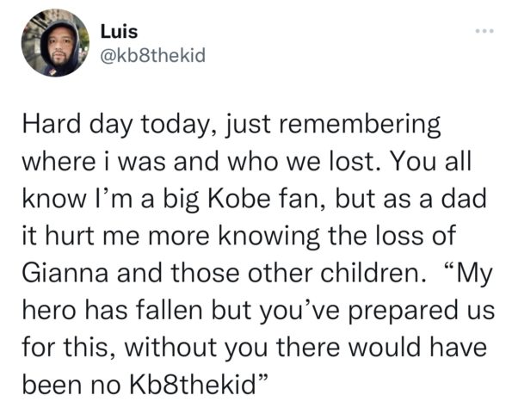Open the three-dot more options menu
512x420 pixels.
click(x=484, y=31)
